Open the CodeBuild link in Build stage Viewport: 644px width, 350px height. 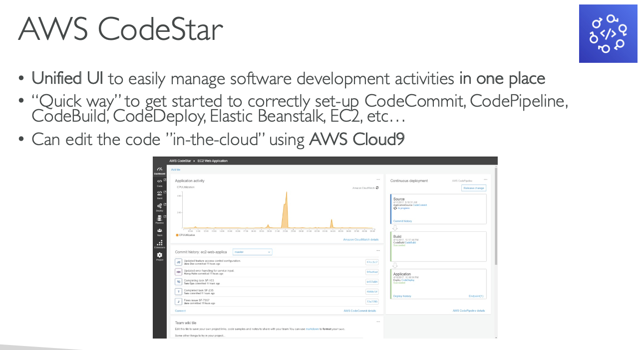point(410,242)
